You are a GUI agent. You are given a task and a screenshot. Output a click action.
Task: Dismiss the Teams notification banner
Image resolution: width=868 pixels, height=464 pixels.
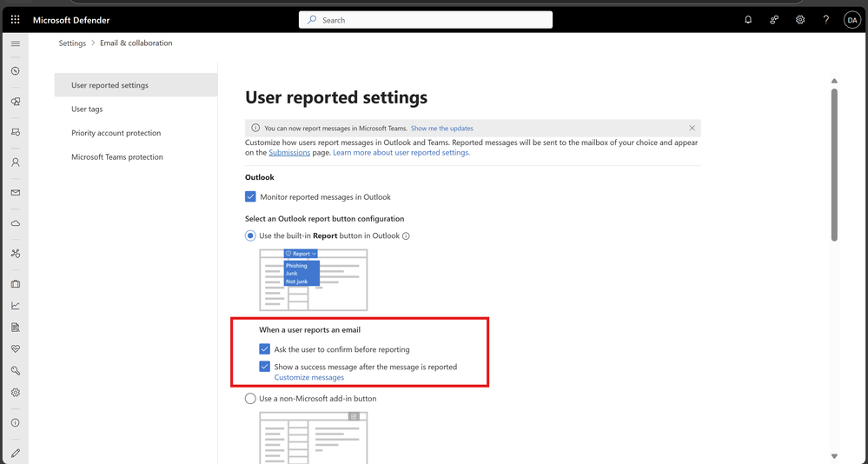pyautogui.click(x=692, y=128)
